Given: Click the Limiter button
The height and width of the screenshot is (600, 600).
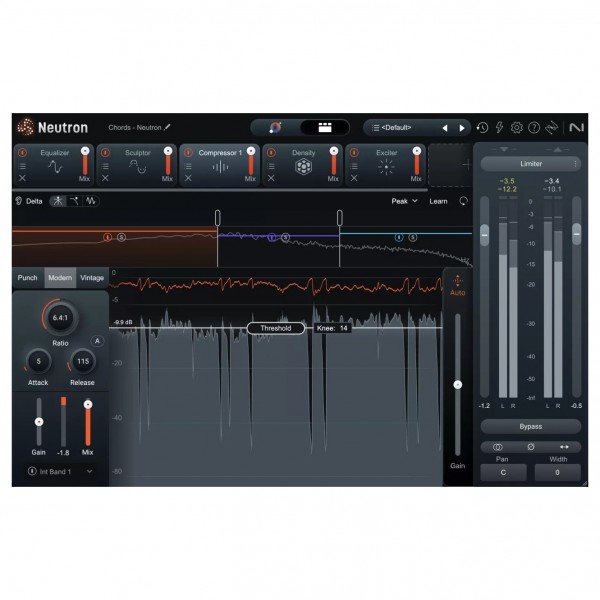Looking at the screenshot, I should click(x=531, y=164).
